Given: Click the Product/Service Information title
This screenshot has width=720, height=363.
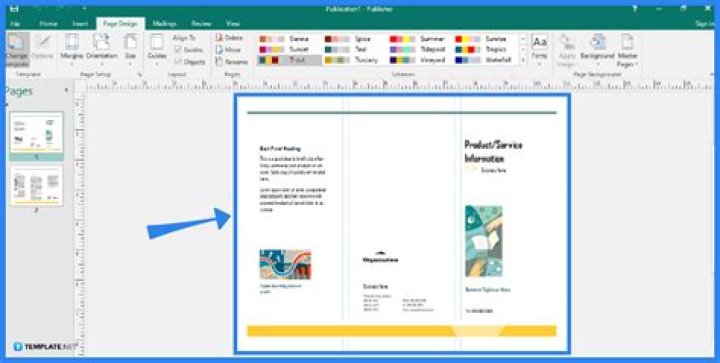Looking at the screenshot, I should click(494, 152).
